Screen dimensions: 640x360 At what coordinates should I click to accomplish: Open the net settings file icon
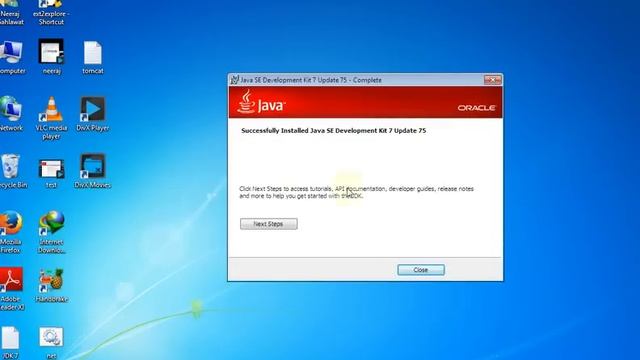coord(51,342)
